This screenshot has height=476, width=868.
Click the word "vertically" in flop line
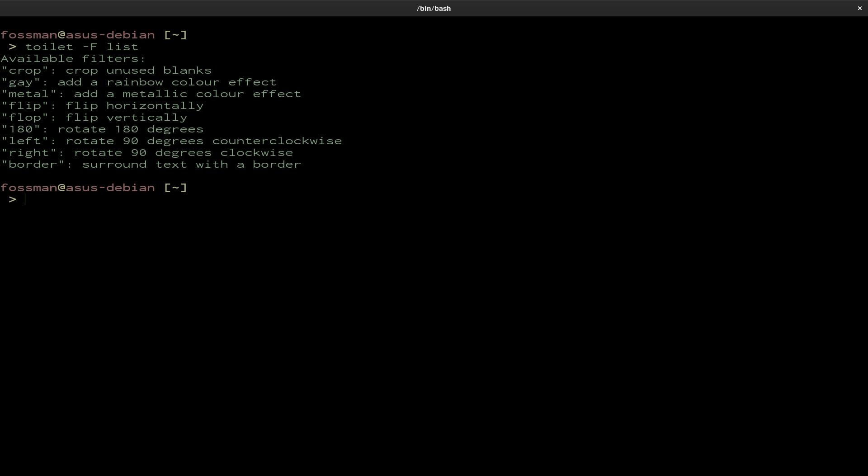coord(146,118)
